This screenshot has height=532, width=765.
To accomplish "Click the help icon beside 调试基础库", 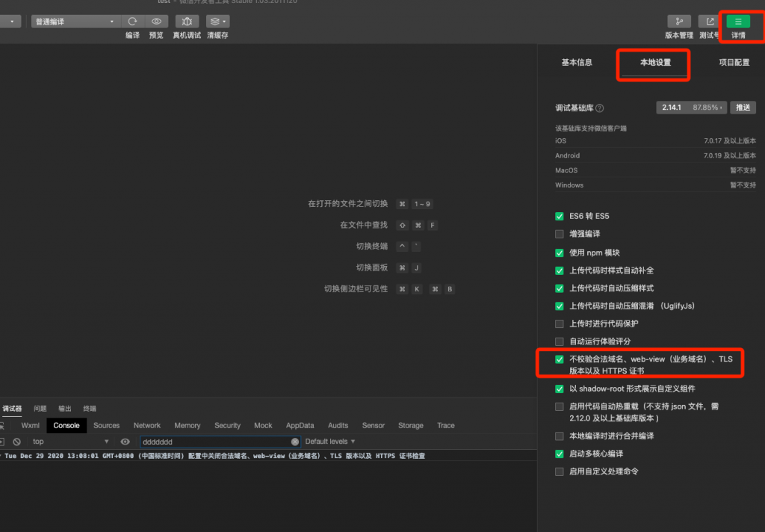I will (x=599, y=108).
